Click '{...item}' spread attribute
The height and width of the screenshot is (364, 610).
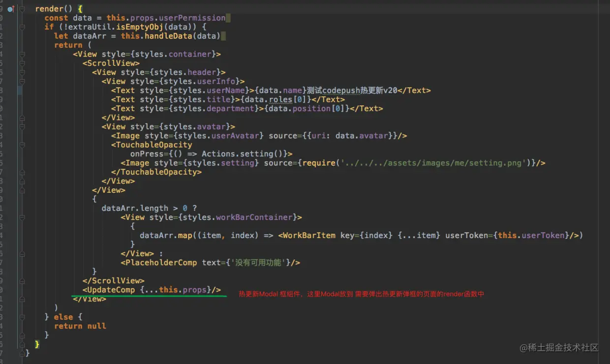pos(419,235)
